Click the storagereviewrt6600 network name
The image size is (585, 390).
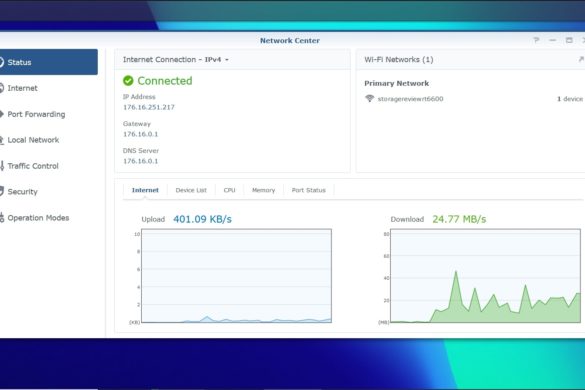410,99
